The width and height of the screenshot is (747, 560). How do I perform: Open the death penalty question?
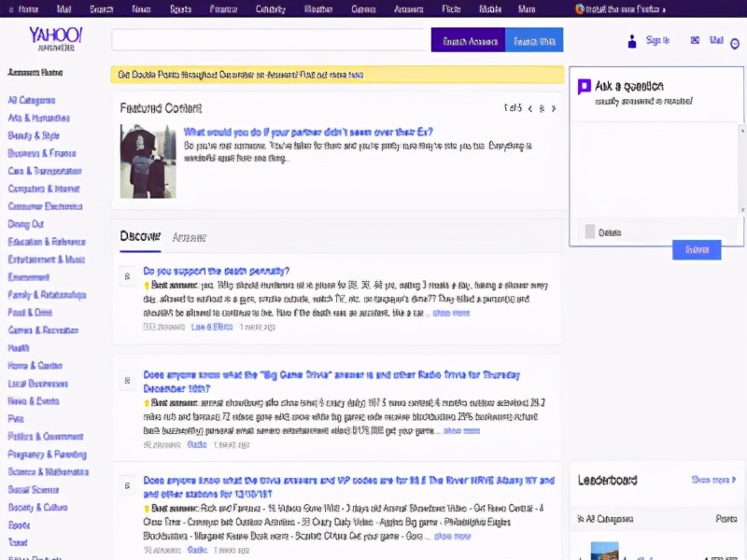point(217,271)
